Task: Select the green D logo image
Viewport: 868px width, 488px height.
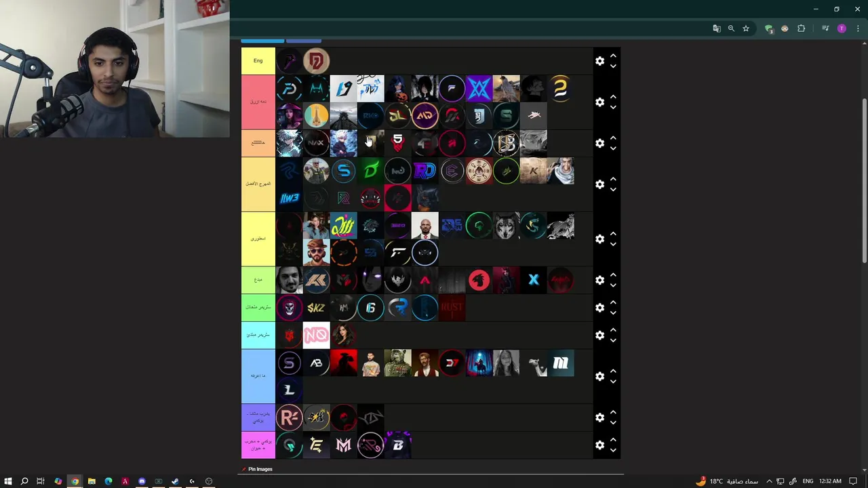Action: [x=370, y=171]
